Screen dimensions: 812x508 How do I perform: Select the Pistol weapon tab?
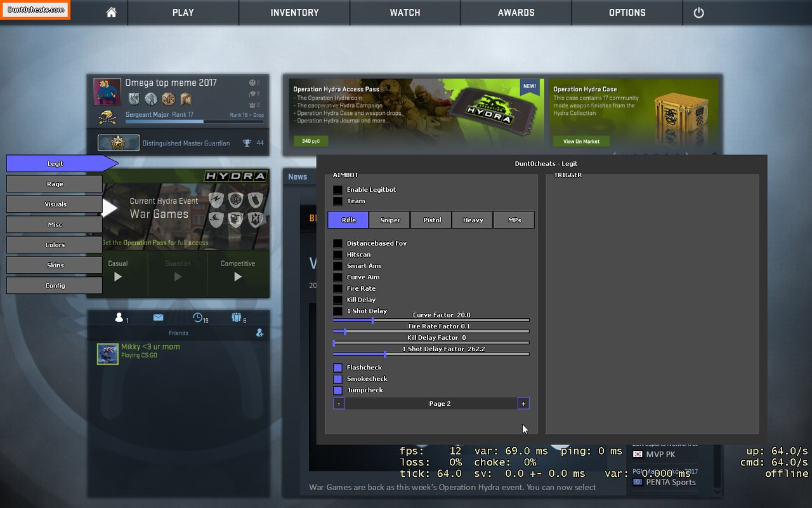click(431, 220)
